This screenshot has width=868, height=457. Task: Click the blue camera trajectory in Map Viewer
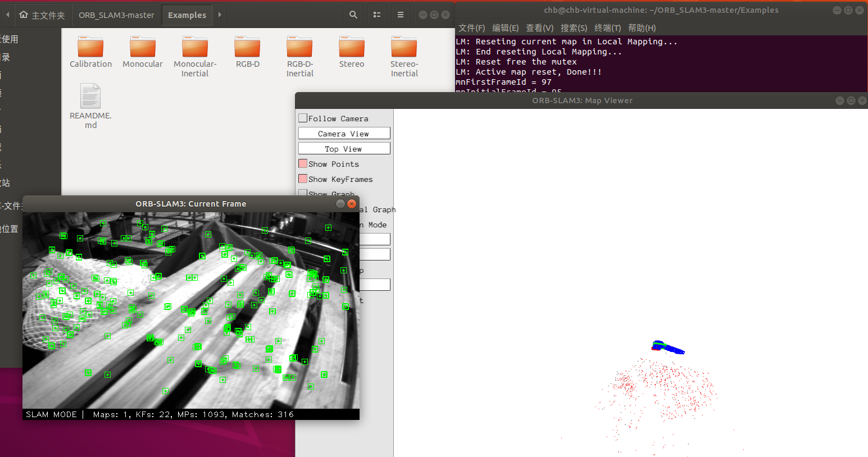667,348
